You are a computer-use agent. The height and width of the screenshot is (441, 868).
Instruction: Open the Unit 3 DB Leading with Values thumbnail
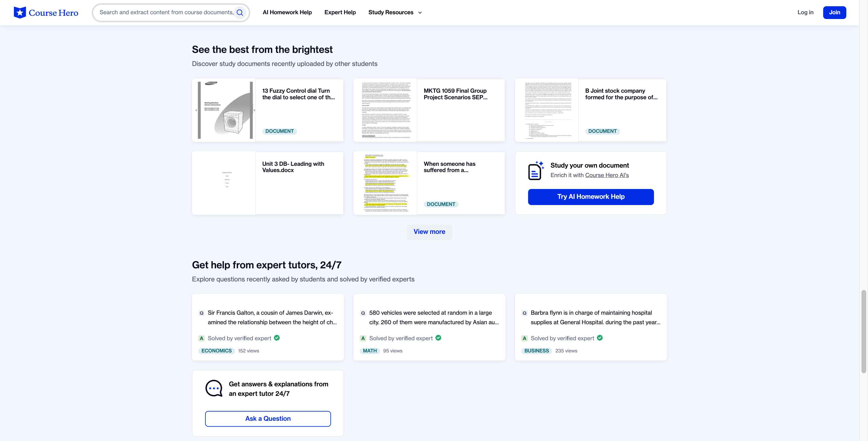pos(224,183)
